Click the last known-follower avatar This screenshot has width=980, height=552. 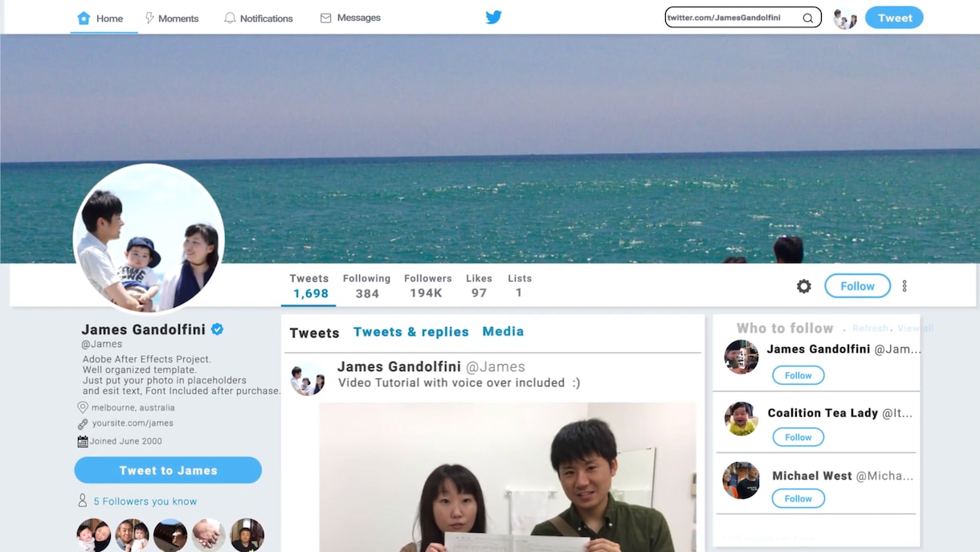click(247, 535)
